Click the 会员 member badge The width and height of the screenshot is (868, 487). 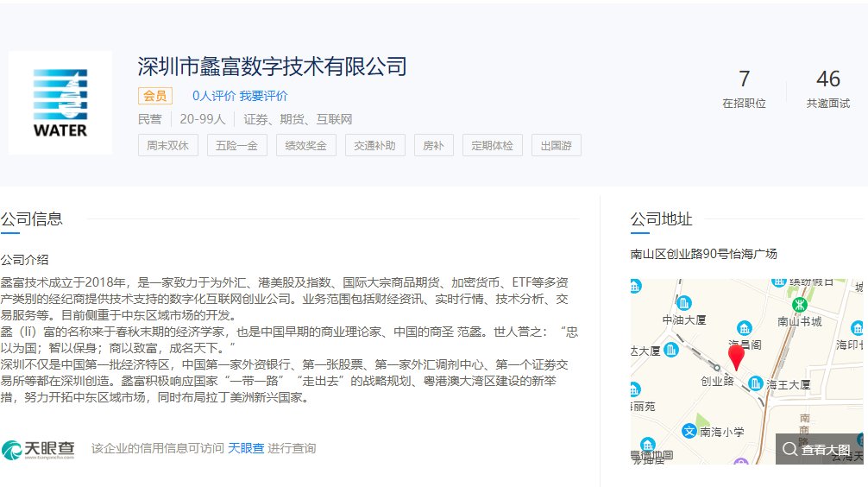pyautogui.click(x=155, y=96)
